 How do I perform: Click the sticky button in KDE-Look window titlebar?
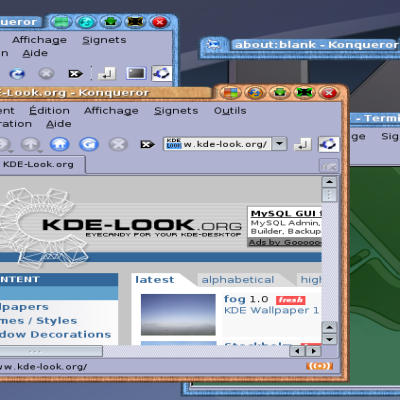pyautogui.click(x=255, y=93)
